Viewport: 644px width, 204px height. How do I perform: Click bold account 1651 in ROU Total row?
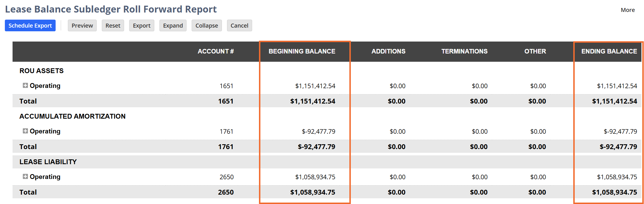point(226,101)
